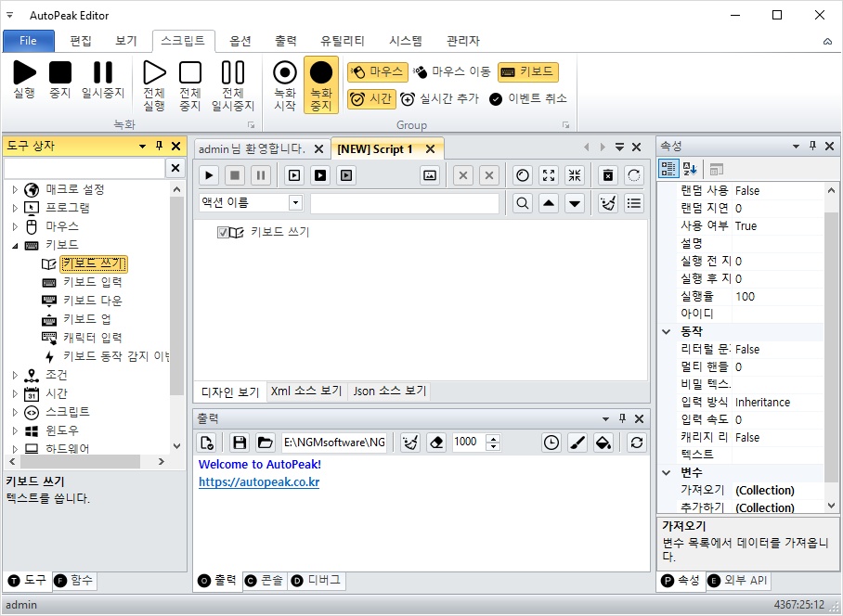Image resolution: width=843 pixels, height=616 pixels.
Task: Click the image capture icon in script toolbar
Action: point(430,175)
